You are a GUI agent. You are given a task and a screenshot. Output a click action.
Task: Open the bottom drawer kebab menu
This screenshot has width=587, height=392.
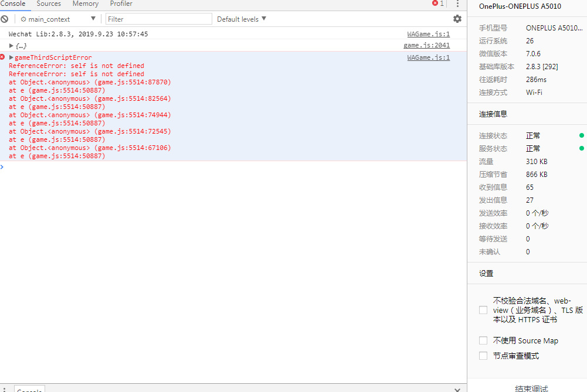5,389
